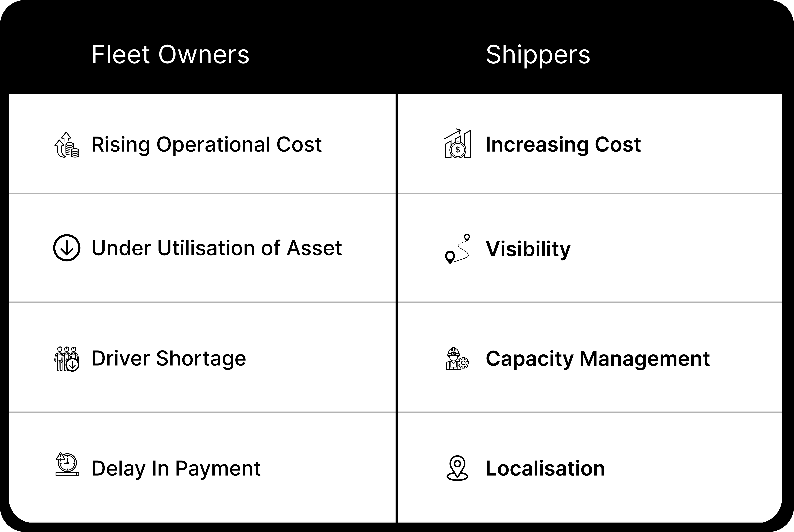This screenshot has height=532, width=794.
Task: Click the vertical divider between the columns
Action: coord(397,308)
